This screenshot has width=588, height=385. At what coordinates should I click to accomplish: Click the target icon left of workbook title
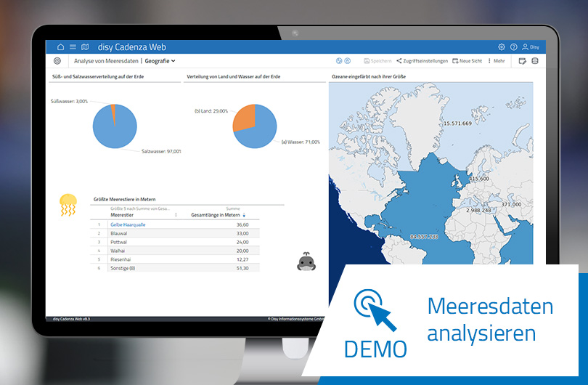pyautogui.click(x=58, y=61)
